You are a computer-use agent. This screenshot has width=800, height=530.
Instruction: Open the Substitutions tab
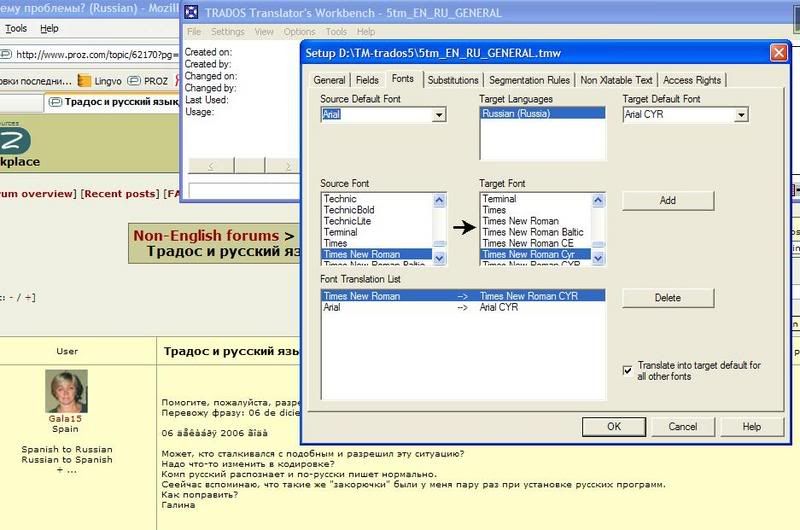(x=453, y=80)
